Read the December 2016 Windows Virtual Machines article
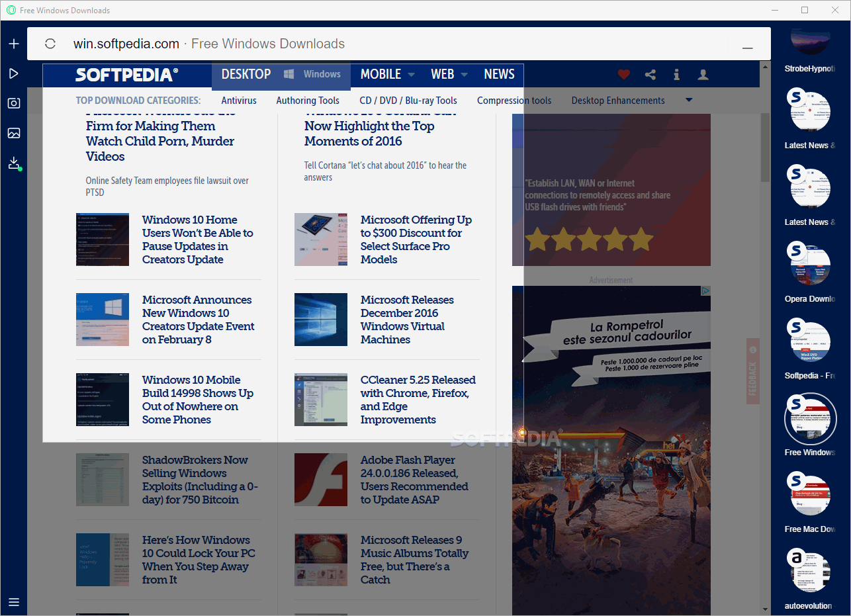This screenshot has height=616, width=851. (x=407, y=320)
